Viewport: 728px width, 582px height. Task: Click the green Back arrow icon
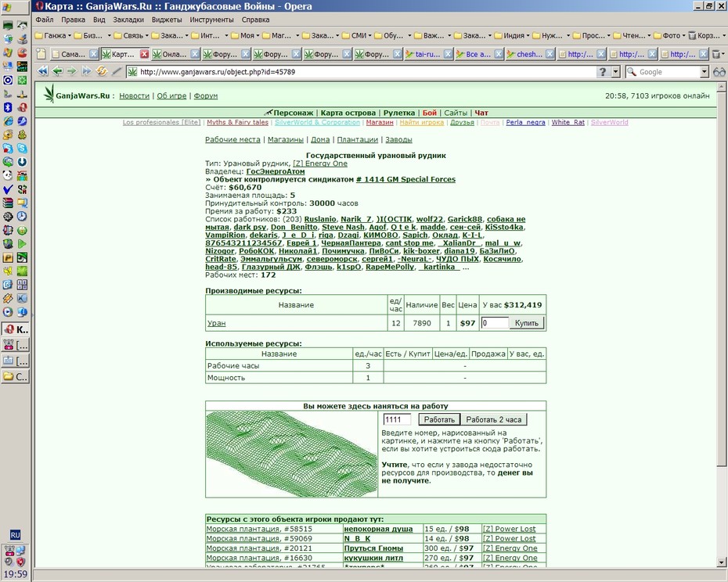click(58, 71)
